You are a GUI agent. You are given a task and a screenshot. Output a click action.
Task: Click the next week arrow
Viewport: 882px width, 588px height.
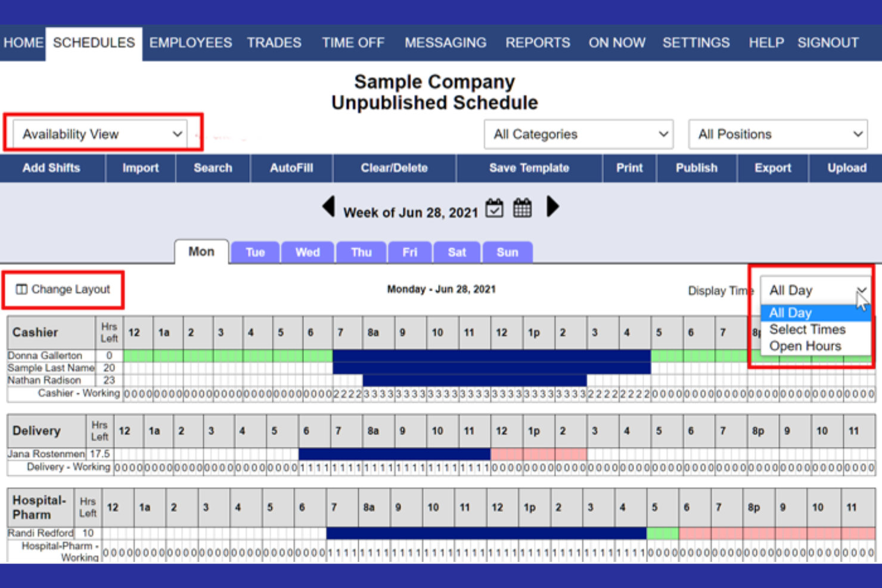click(552, 207)
